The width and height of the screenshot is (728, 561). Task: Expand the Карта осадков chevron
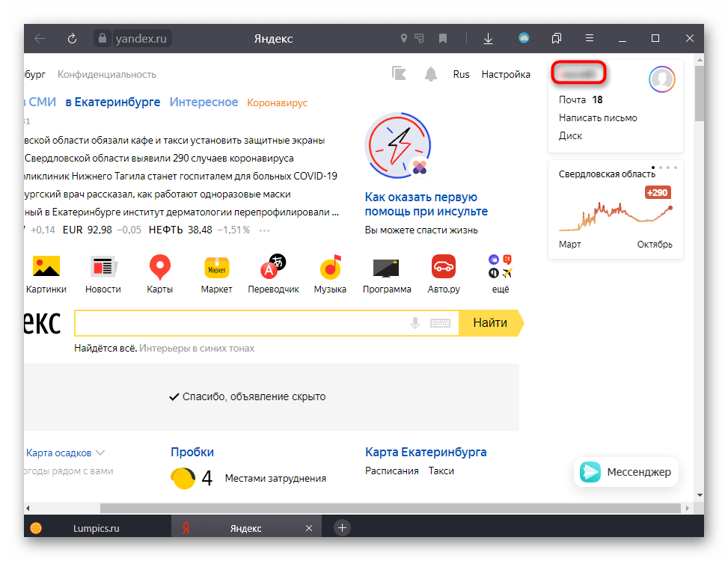click(x=100, y=453)
